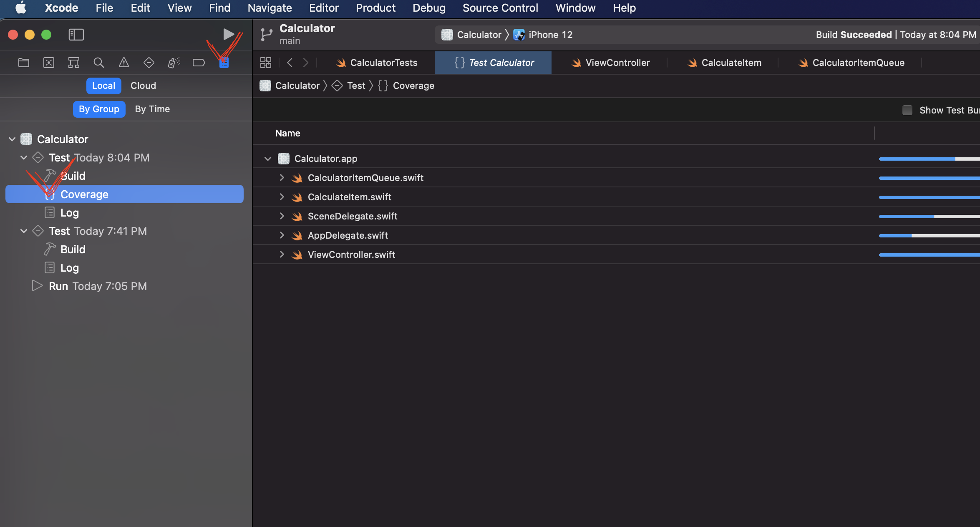Open the Source Control menu
Image resolution: width=980 pixels, height=527 pixels.
click(500, 8)
